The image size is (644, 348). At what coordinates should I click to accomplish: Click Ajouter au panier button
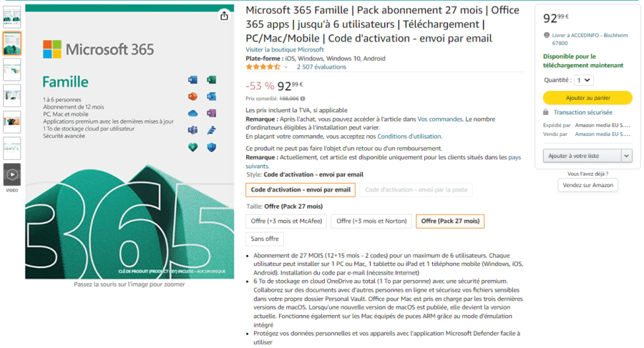click(x=587, y=97)
